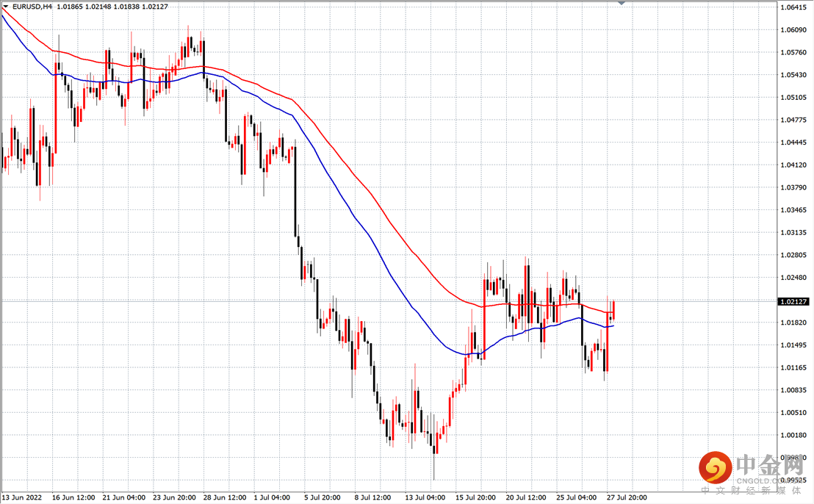Click the low value 1.01838 in the header
The image size is (814, 504).
[x=126, y=7]
